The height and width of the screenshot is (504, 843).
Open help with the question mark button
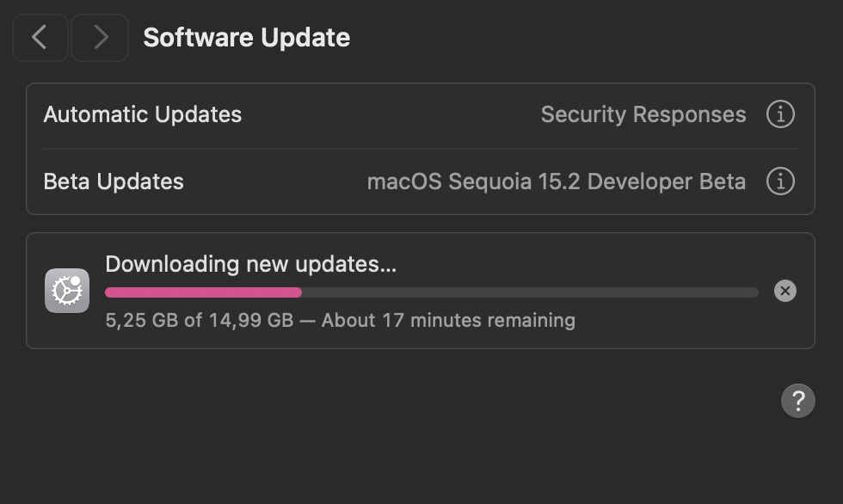(x=798, y=401)
